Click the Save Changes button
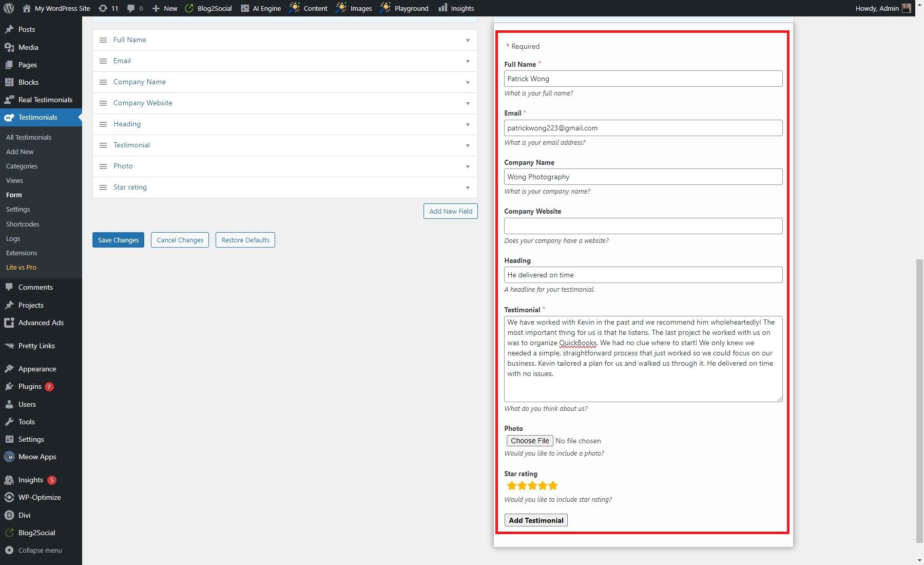 (x=118, y=240)
